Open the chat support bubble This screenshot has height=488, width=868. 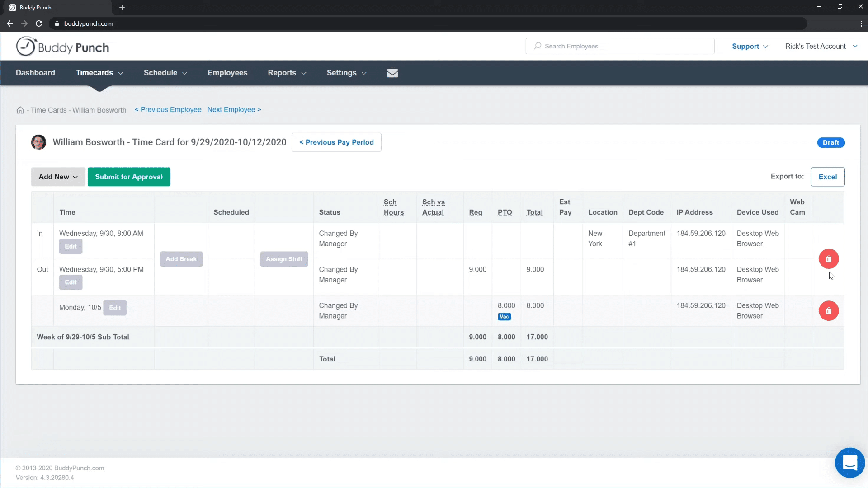(x=850, y=463)
